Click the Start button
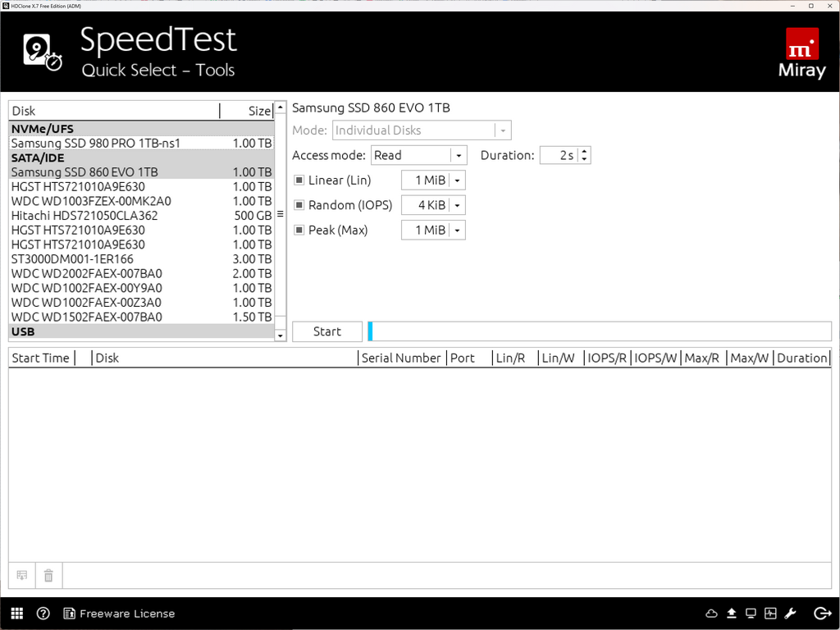Screen dimensions: 840x630 click(327, 331)
